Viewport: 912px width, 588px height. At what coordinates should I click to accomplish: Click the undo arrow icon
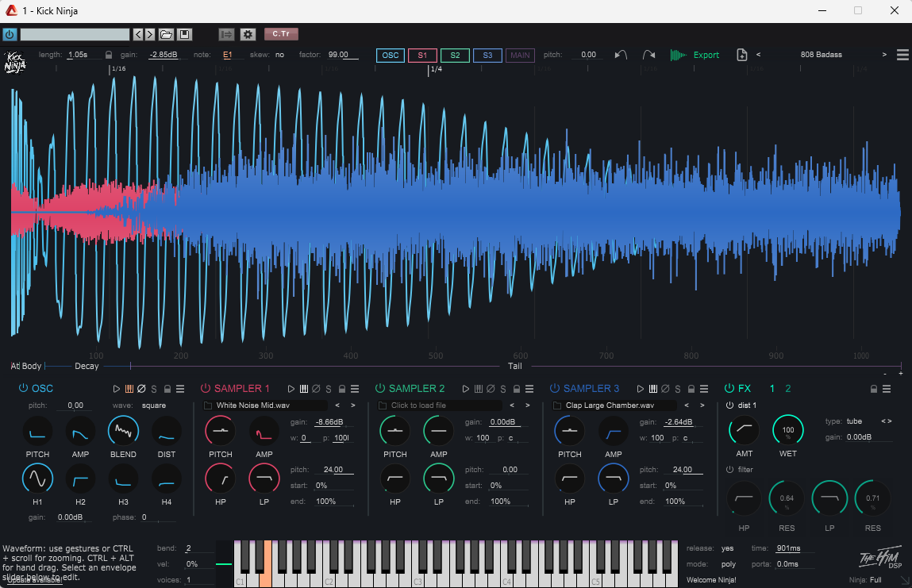pos(621,55)
